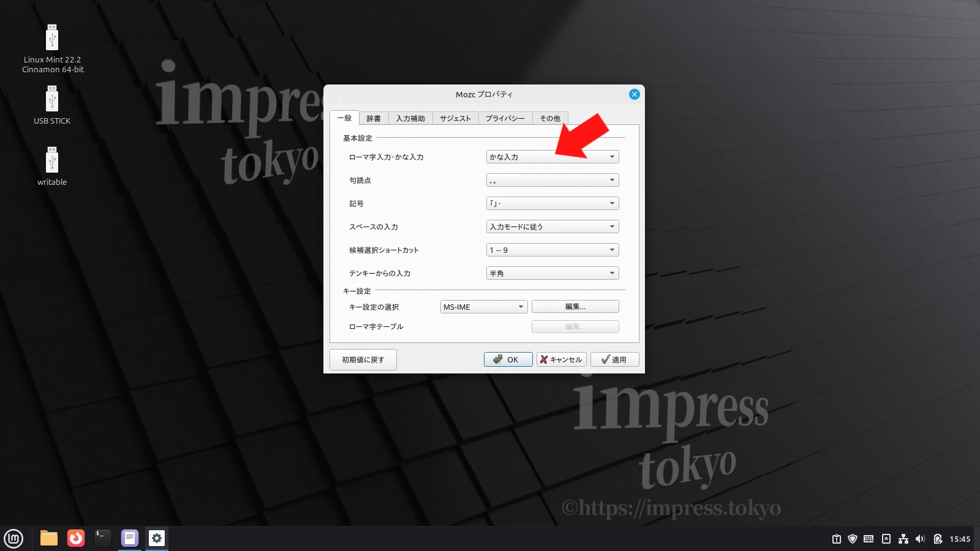
Task: Click the keyboard input method tray icon
Action: (x=869, y=539)
